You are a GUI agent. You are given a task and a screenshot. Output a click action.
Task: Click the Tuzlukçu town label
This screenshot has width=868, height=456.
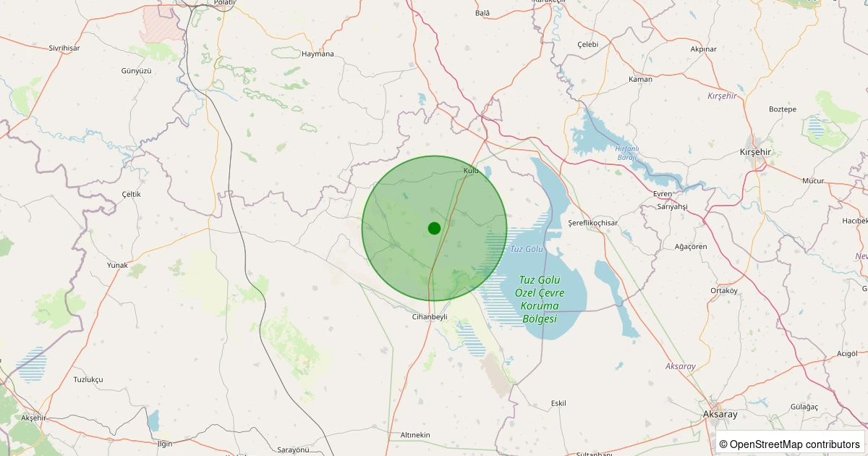[88, 380]
